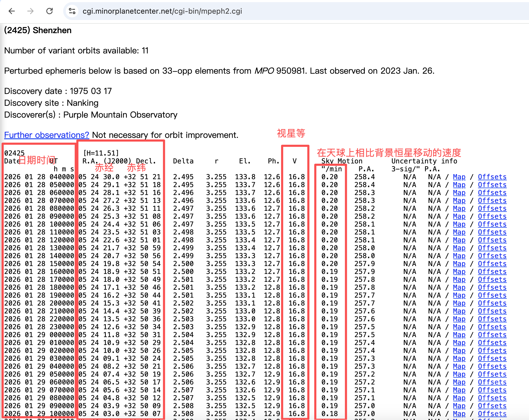Open Map link for 2026 01 29 100000

pyautogui.click(x=459, y=414)
